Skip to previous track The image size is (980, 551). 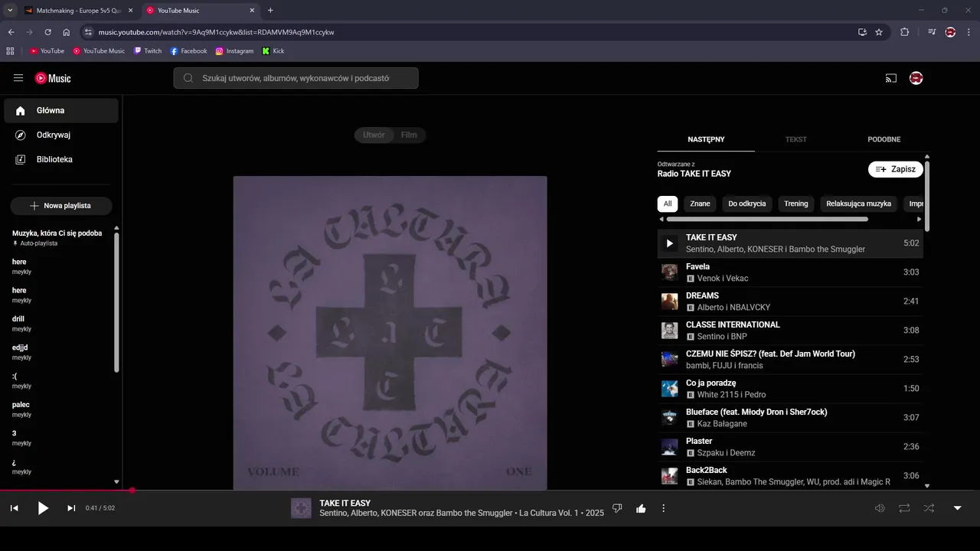[14, 508]
